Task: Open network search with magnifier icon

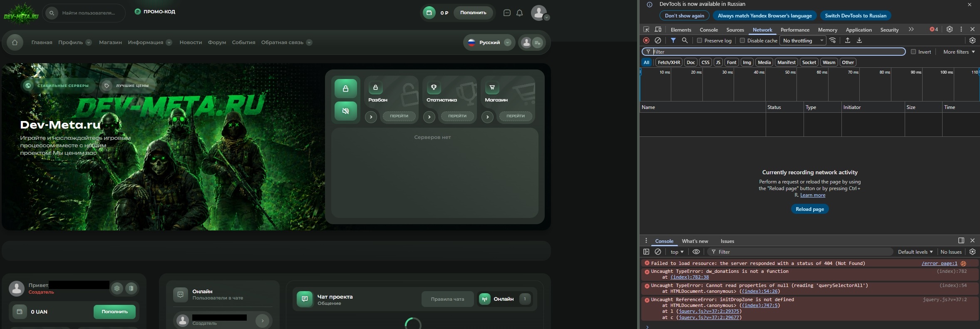Action: pos(685,40)
